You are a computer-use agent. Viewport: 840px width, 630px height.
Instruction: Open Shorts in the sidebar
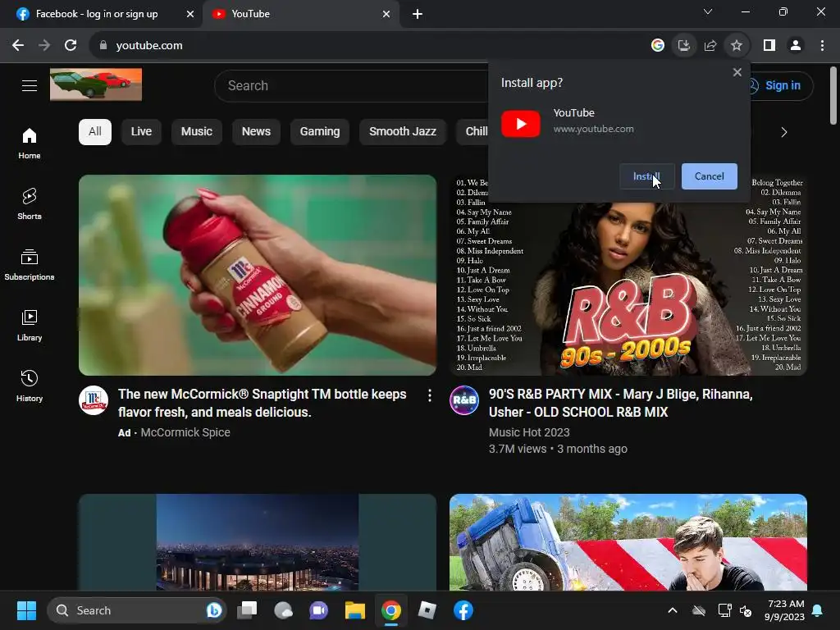point(30,204)
